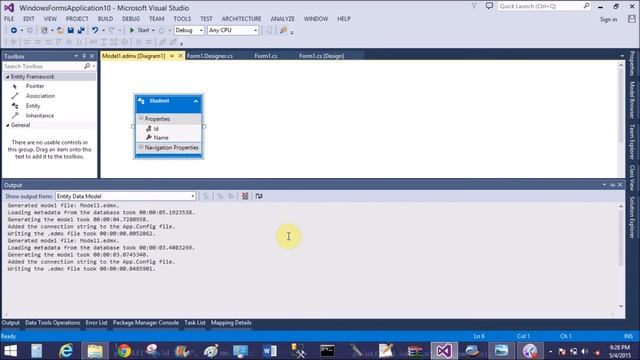Collapse Navigation Properties section of Student
Viewport: 640px width, 360px height.
tap(141, 147)
